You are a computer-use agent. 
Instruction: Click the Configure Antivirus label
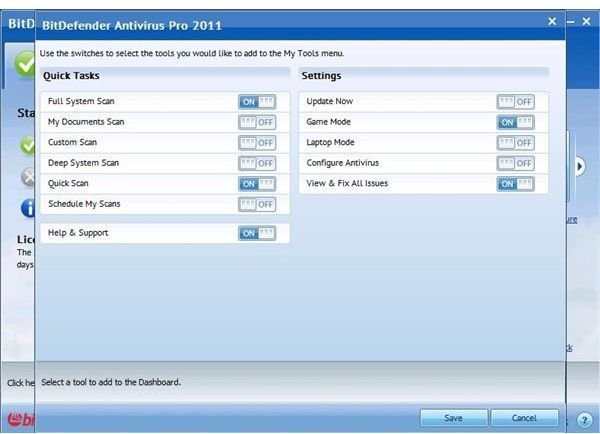coord(343,163)
